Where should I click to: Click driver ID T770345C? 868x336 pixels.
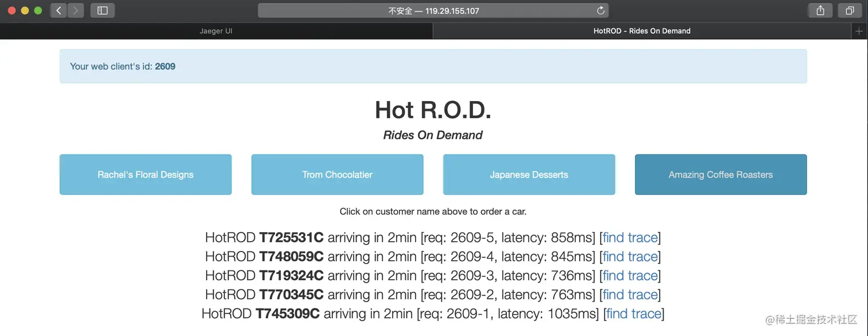pos(291,295)
